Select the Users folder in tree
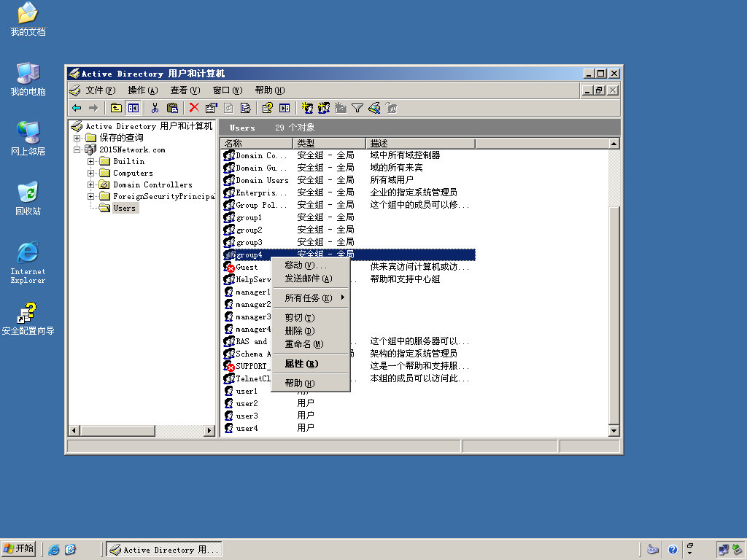This screenshot has width=747, height=560. (x=124, y=208)
